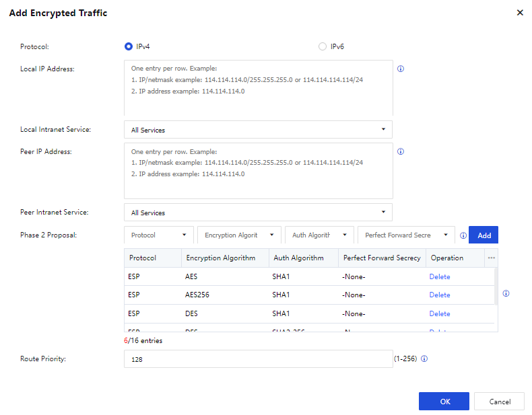Expand the Encryption Algorithm dropdown

click(x=238, y=235)
